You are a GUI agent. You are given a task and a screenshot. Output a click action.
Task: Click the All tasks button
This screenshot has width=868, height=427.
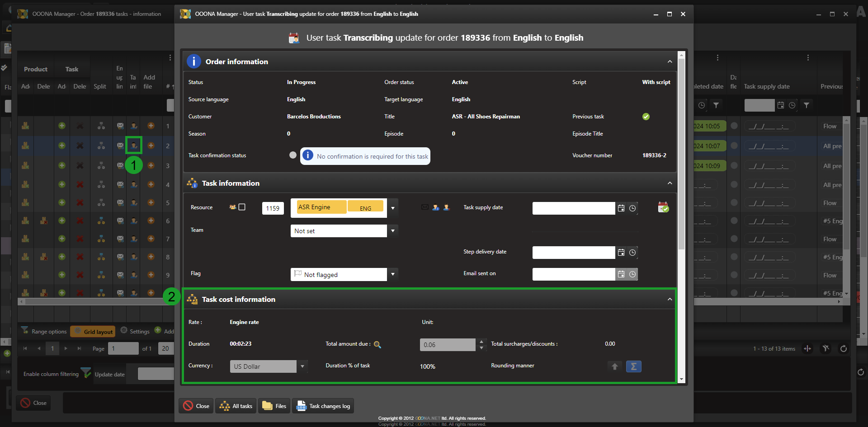pos(236,406)
